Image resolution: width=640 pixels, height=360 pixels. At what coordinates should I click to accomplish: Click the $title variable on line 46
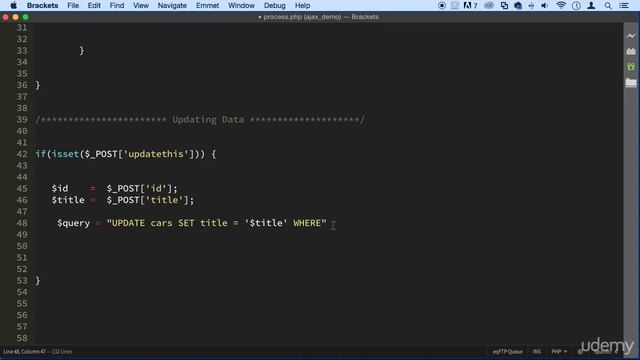(x=68, y=200)
